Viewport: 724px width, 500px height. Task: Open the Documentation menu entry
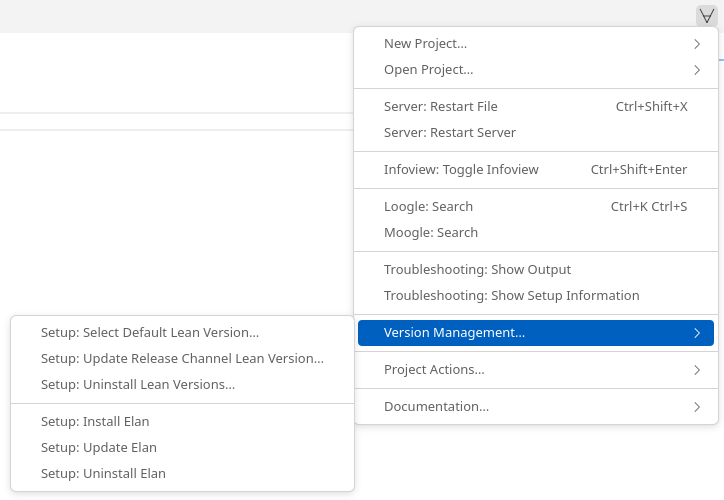536,407
